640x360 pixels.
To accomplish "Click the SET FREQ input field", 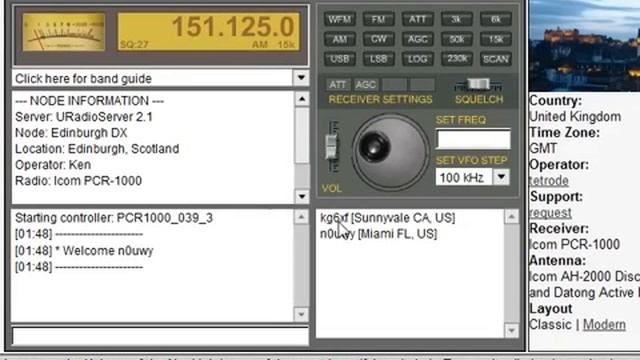I will 473,139.
